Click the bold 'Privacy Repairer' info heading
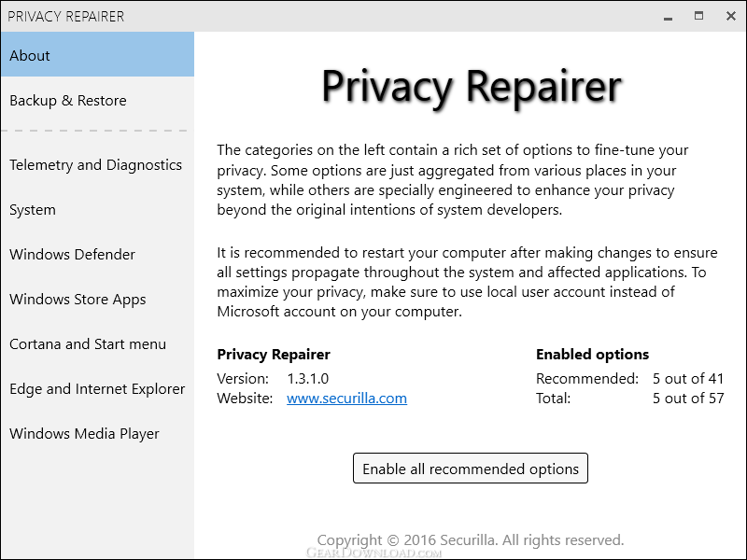747x560 pixels. click(x=274, y=355)
